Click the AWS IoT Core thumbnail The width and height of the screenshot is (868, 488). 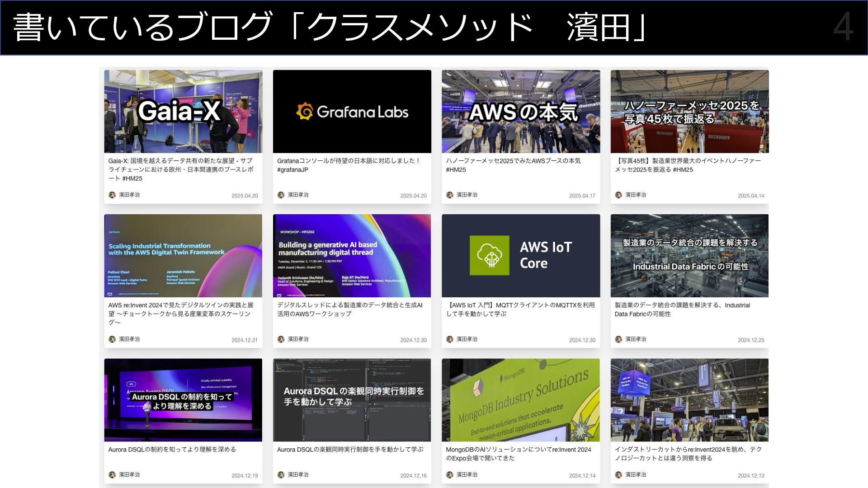(x=521, y=255)
